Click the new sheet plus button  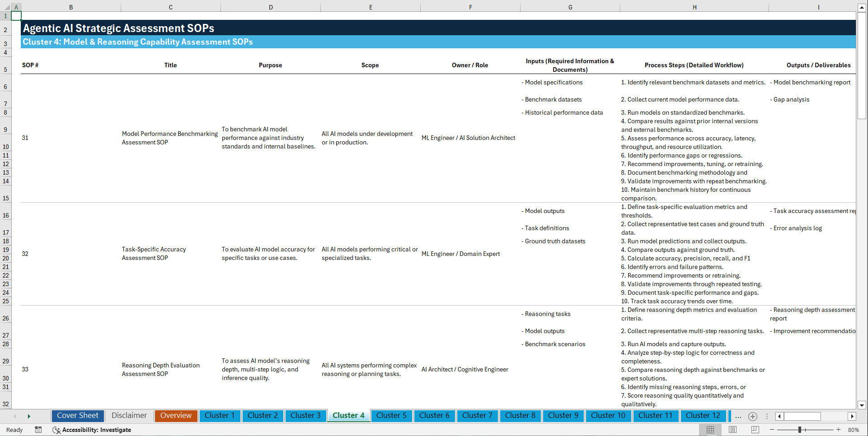[x=753, y=416]
